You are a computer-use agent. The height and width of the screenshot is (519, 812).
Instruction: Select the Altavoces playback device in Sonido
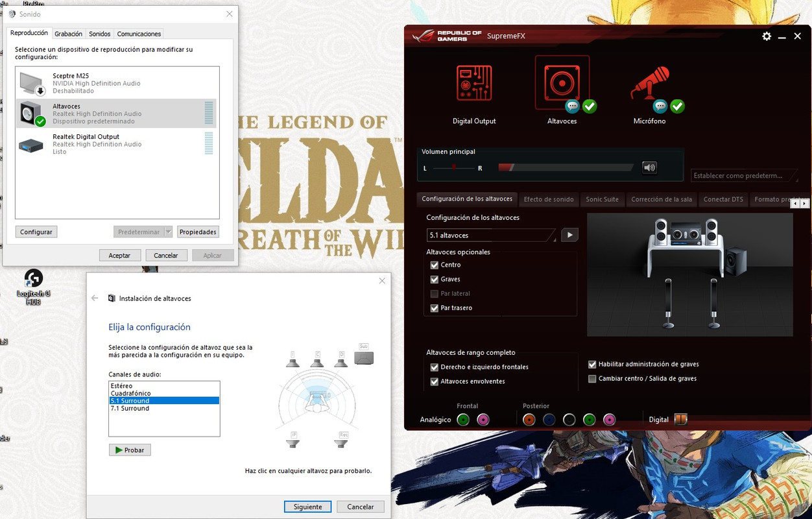click(x=117, y=114)
